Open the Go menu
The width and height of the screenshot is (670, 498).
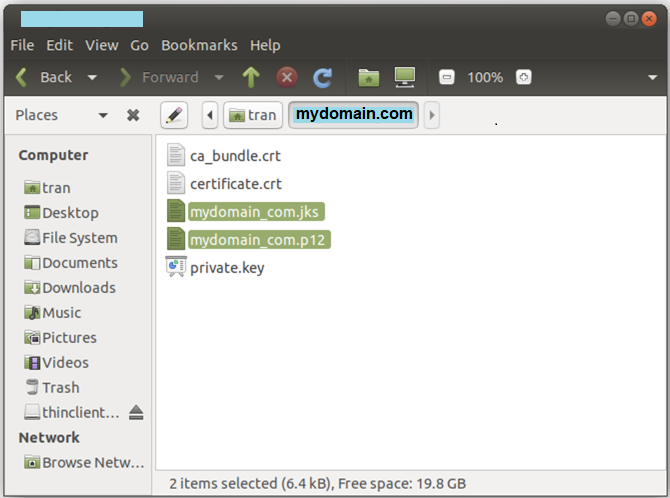click(x=139, y=45)
